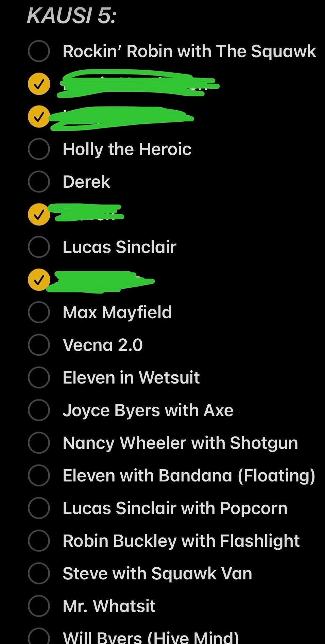Tick Lucas Sinclair with Popcorn checkbox
Screen dimensions: 325x644
pos(39,508)
